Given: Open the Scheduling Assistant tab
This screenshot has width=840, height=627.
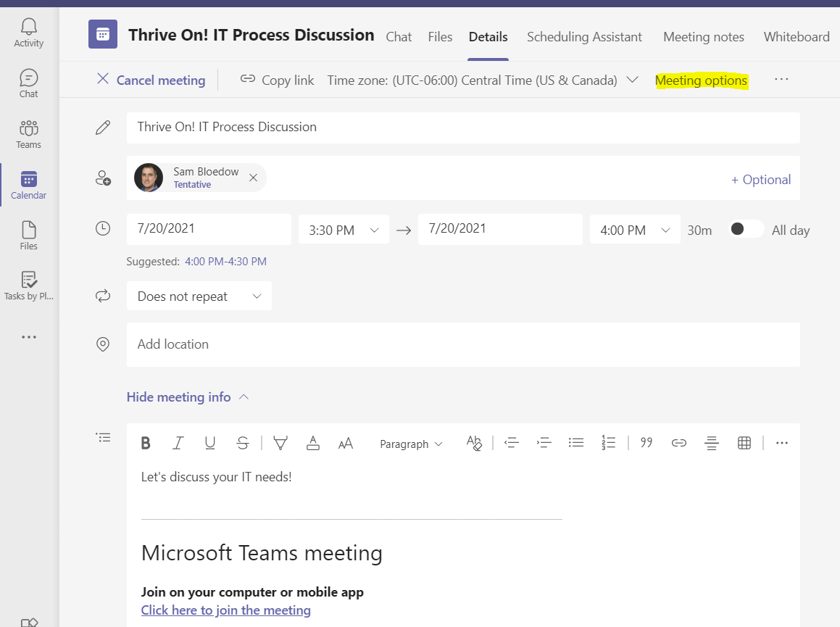Looking at the screenshot, I should click(584, 37).
